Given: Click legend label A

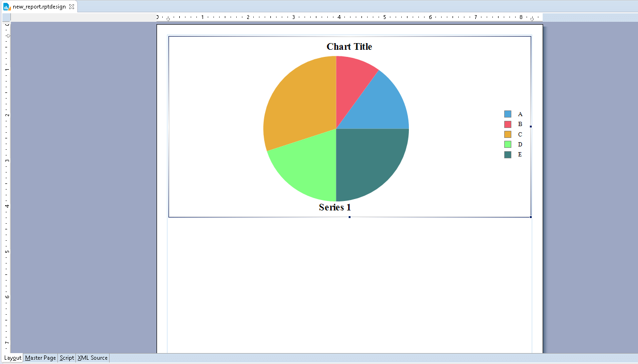Looking at the screenshot, I should pyautogui.click(x=520, y=114).
